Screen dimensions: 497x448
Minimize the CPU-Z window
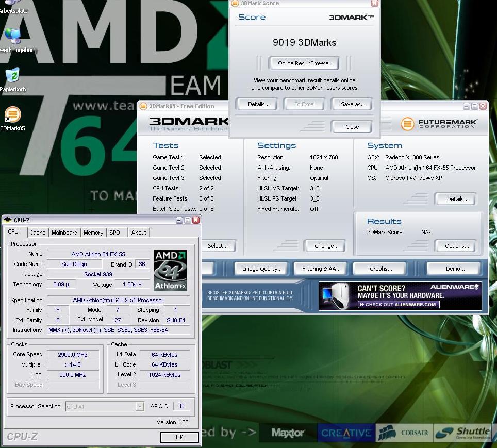click(x=179, y=220)
